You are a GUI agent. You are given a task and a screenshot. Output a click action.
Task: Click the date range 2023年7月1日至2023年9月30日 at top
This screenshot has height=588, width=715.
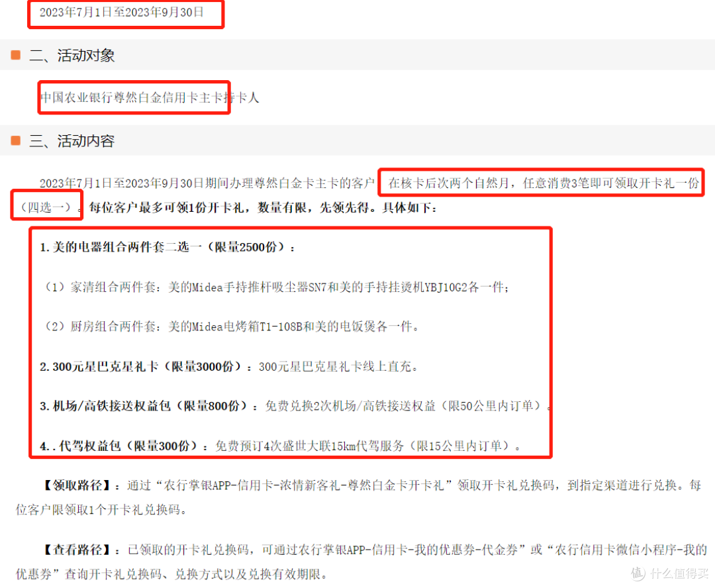click(121, 13)
